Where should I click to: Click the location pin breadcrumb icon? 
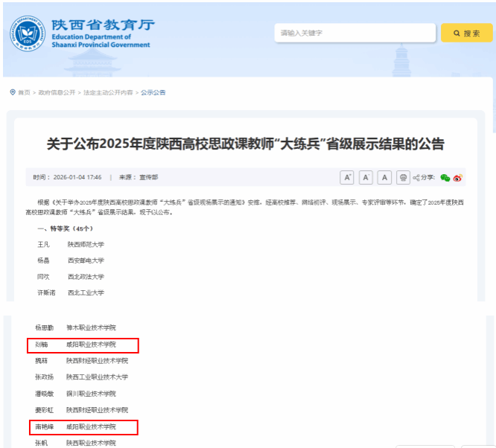coord(13,92)
